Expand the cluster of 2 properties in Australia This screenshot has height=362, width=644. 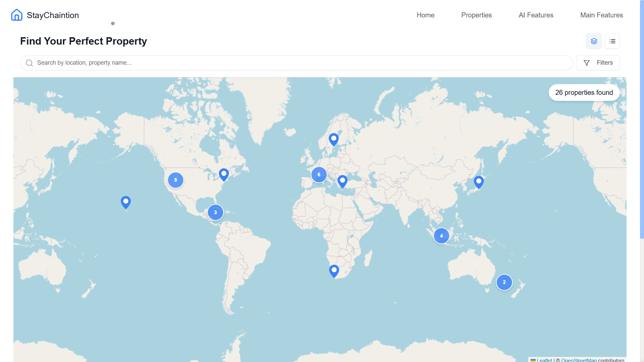[x=504, y=282]
